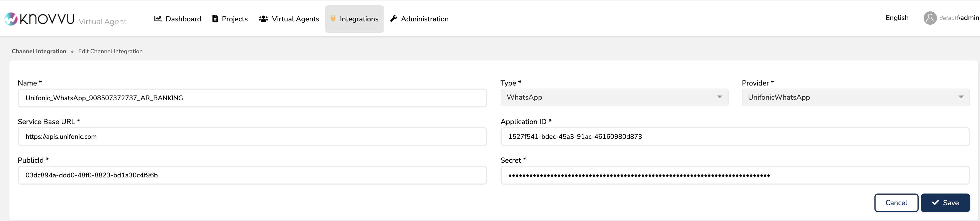
Task: Open the Administration menu
Action: 424,19
